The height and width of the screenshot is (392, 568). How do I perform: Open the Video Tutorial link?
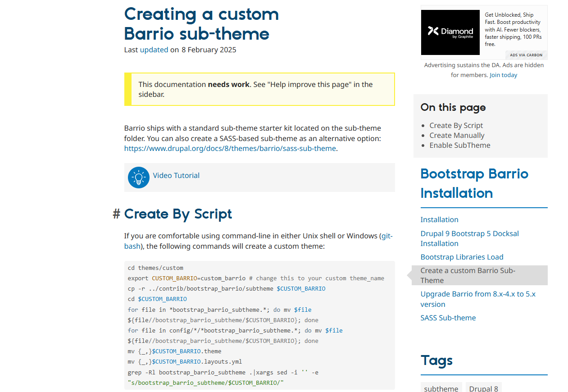tap(176, 176)
